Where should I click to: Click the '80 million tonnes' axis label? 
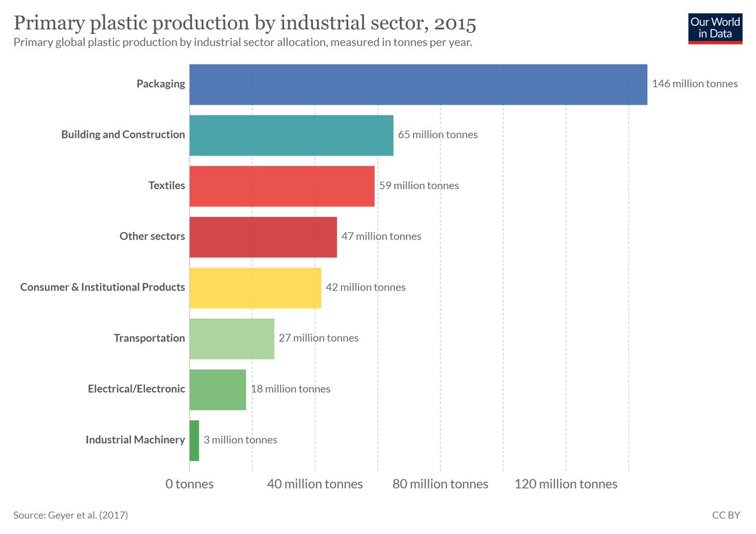pyautogui.click(x=440, y=484)
